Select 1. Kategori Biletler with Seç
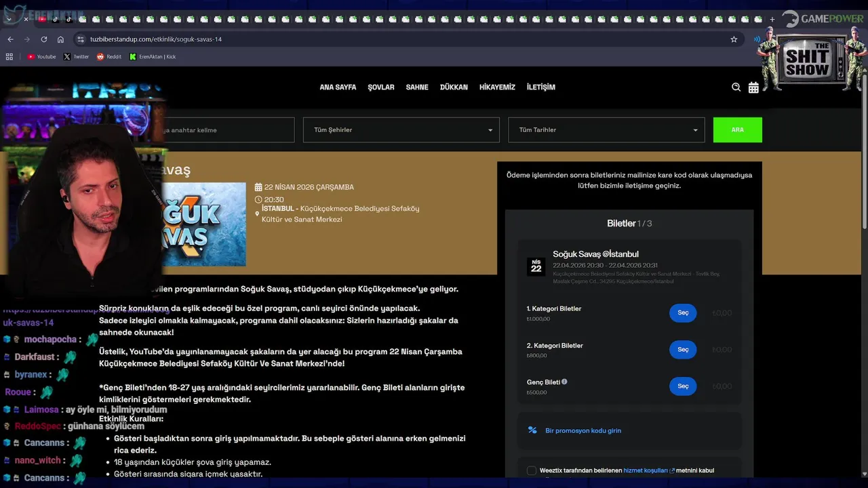This screenshot has height=488, width=868. coord(683,312)
